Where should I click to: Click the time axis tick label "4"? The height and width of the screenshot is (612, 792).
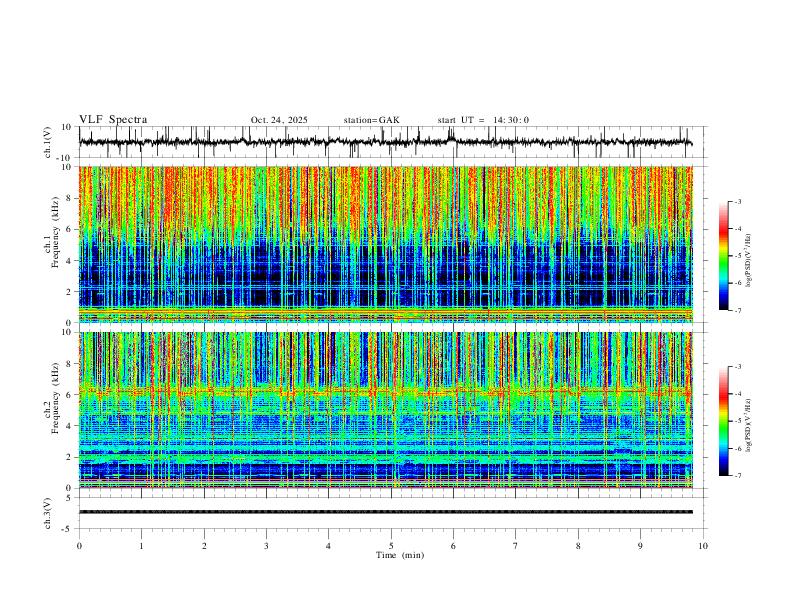[328, 546]
